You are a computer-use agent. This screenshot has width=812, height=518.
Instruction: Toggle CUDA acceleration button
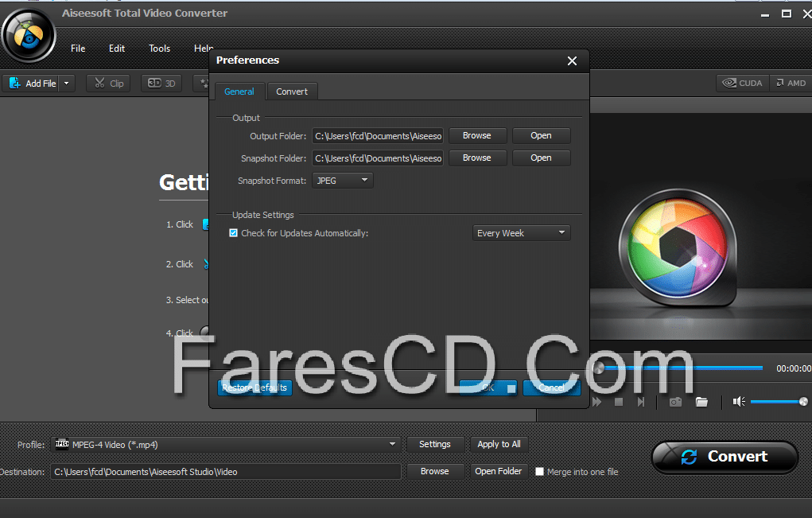coord(743,83)
